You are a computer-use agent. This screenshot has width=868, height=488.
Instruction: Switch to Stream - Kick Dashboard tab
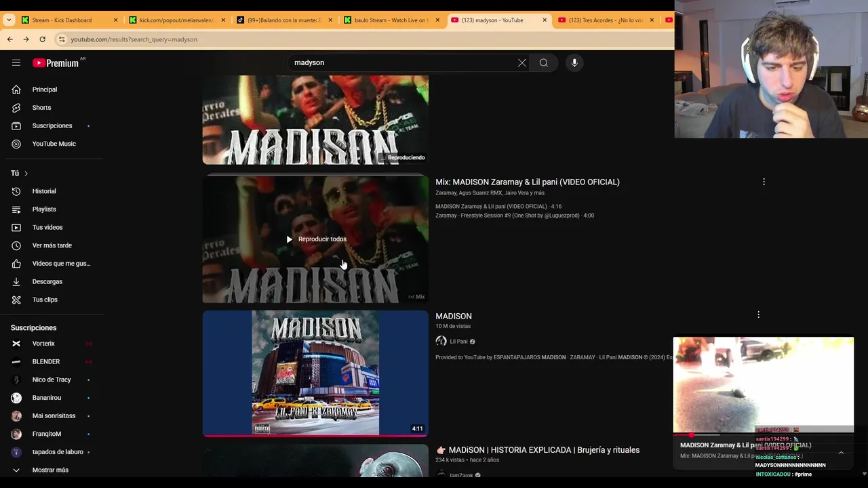pos(62,20)
